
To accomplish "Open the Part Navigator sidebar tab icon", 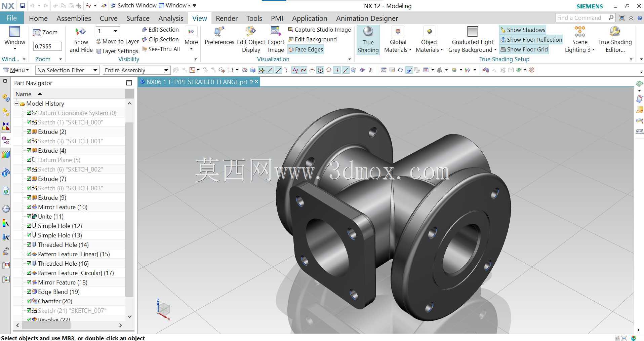I will [6, 140].
